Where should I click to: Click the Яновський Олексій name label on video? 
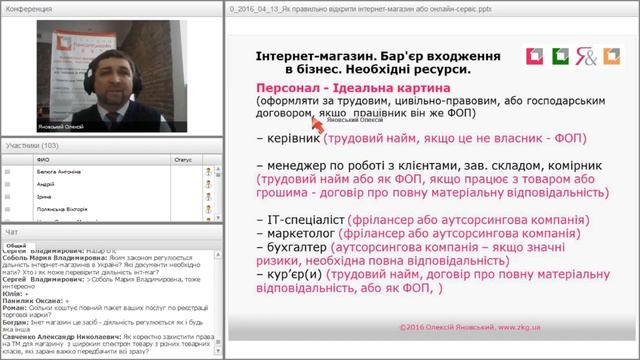(61, 127)
